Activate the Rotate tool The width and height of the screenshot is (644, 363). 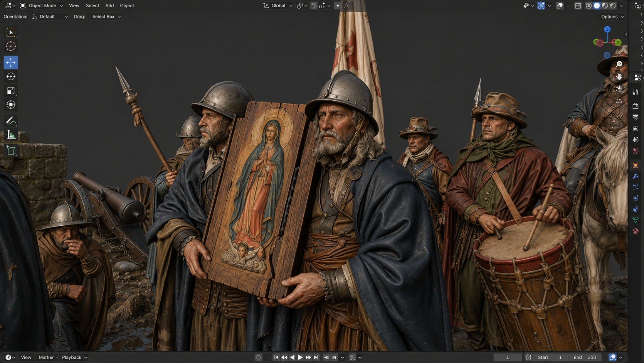pyautogui.click(x=11, y=76)
